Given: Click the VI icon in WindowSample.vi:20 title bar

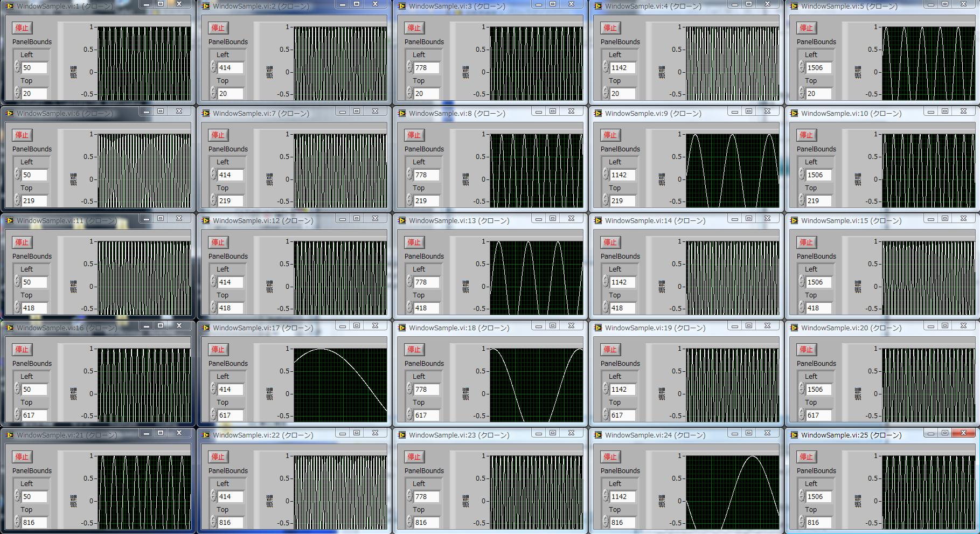Looking at the screenshot, I should coord(794,328).
